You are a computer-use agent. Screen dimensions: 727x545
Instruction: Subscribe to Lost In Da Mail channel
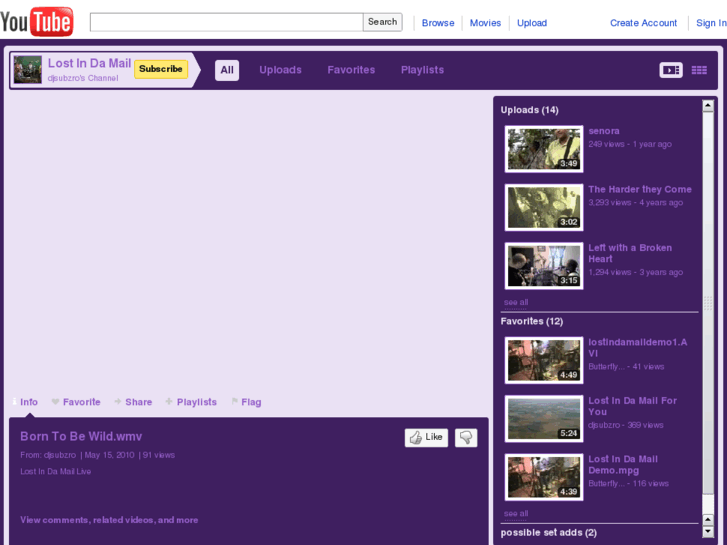(x=160, y=69)
